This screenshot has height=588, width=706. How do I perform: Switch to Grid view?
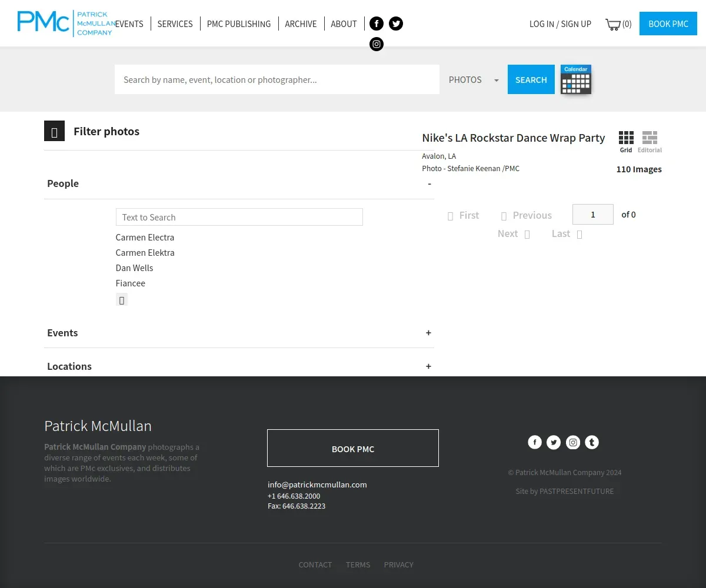pyautogui.click(x=626, y=142)
